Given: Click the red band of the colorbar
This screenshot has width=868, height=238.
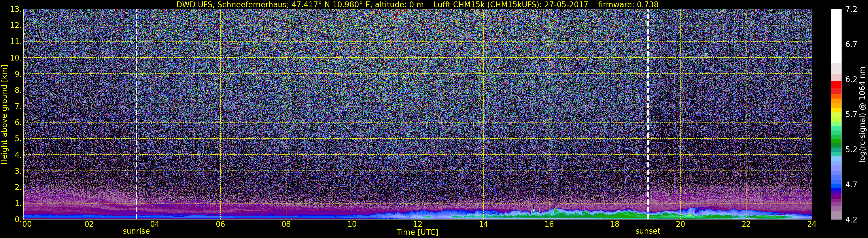Looking at the screenshot, I should pos(836,85).
